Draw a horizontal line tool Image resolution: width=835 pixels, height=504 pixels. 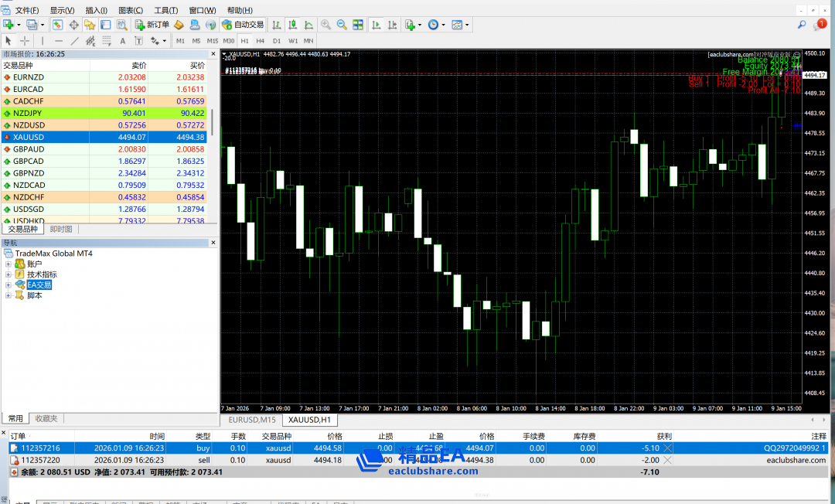pyautogui.click(x=58, y=40)
